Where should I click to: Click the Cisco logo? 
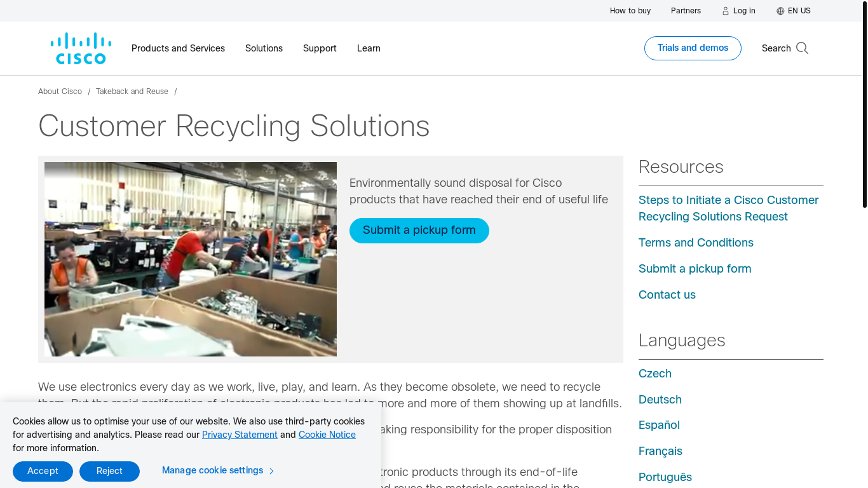tap(81, 48)
